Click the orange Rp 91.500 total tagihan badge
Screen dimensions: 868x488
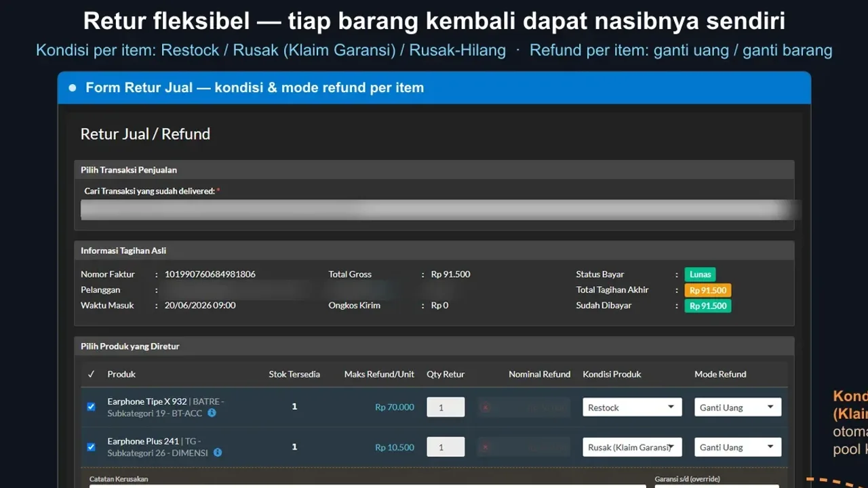(x=708, y=290)
